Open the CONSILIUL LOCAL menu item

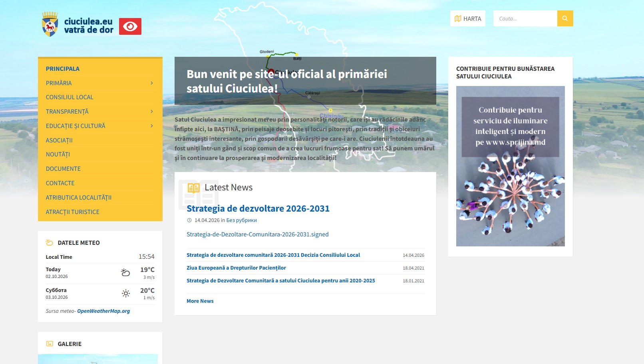point(70,97)
